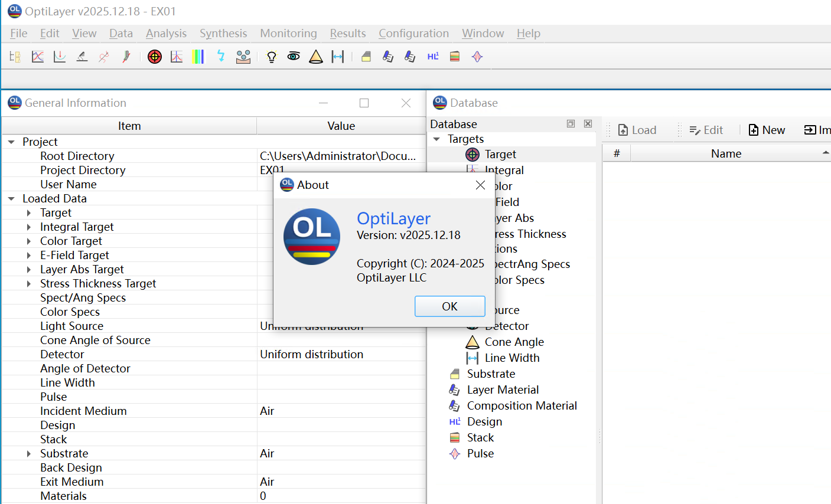Close the Database panel with its X icon

(x=588, y=124)
